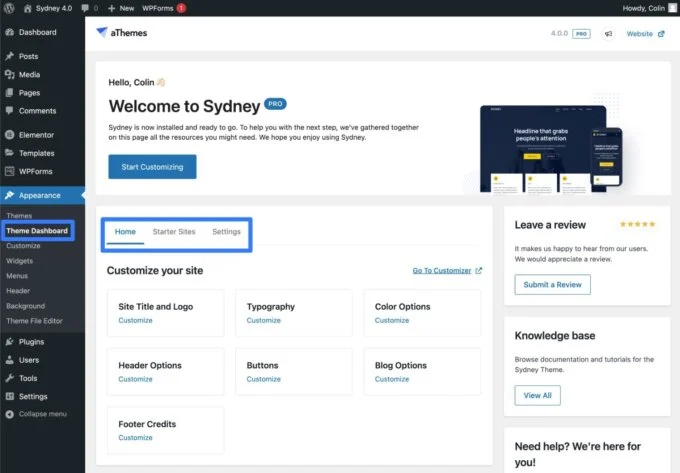Click the Tools wrench icon
The image size is (680, 473).
[10, 378]
